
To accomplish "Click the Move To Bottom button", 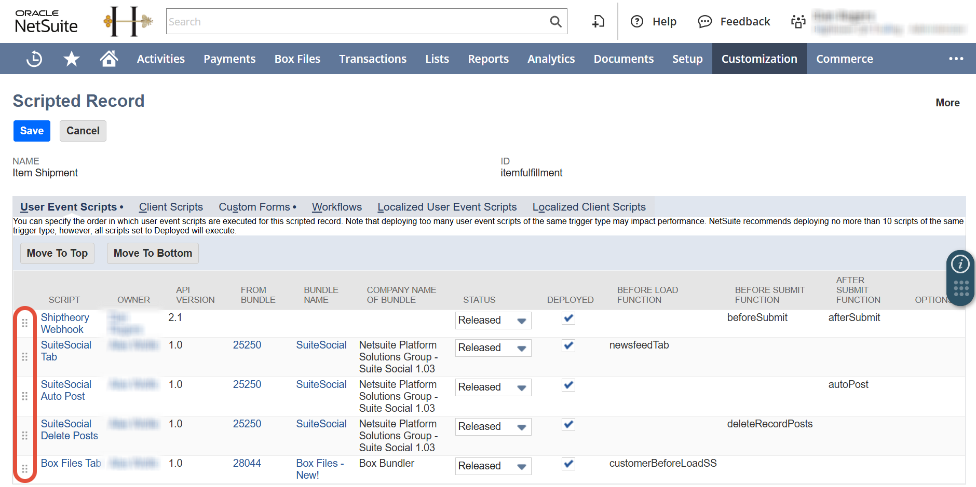I will [152, 253].
